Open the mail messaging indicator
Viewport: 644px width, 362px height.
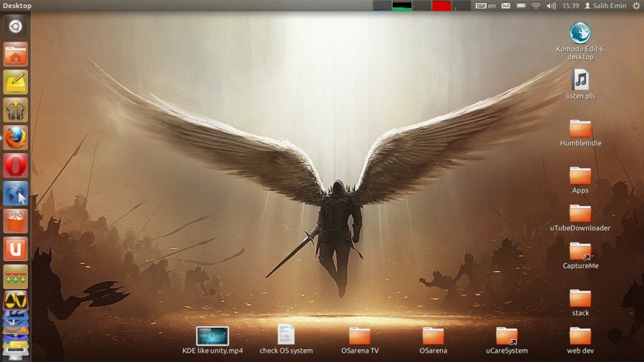coord(506,6)
